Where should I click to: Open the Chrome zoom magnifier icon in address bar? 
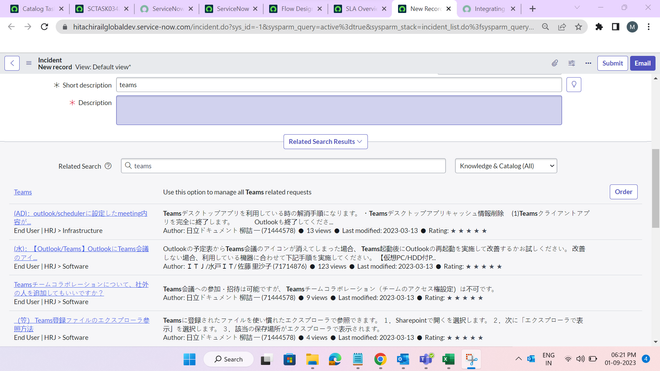pos(546,27)
